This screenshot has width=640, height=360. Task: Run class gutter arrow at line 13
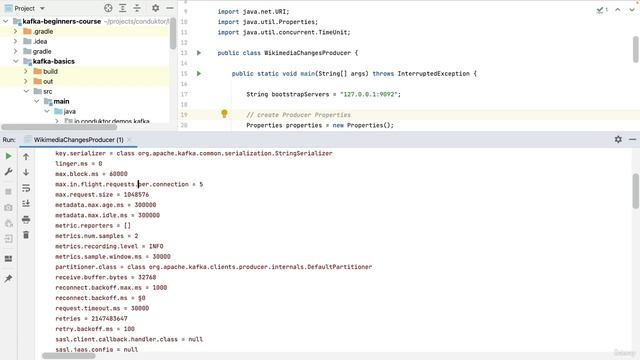click(x=199, y=53)
